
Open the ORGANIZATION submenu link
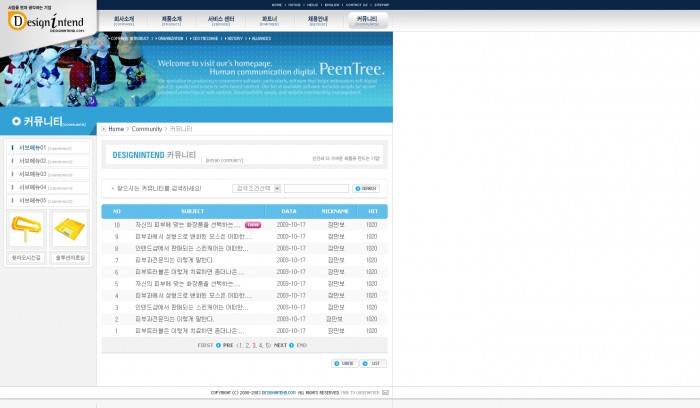tap(170, 39)
